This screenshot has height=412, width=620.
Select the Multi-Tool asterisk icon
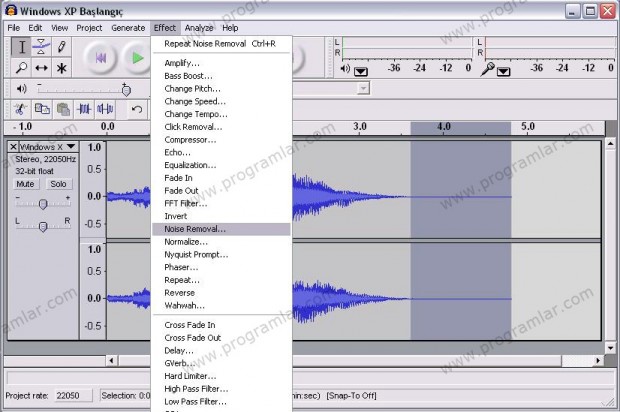[61, 68]
